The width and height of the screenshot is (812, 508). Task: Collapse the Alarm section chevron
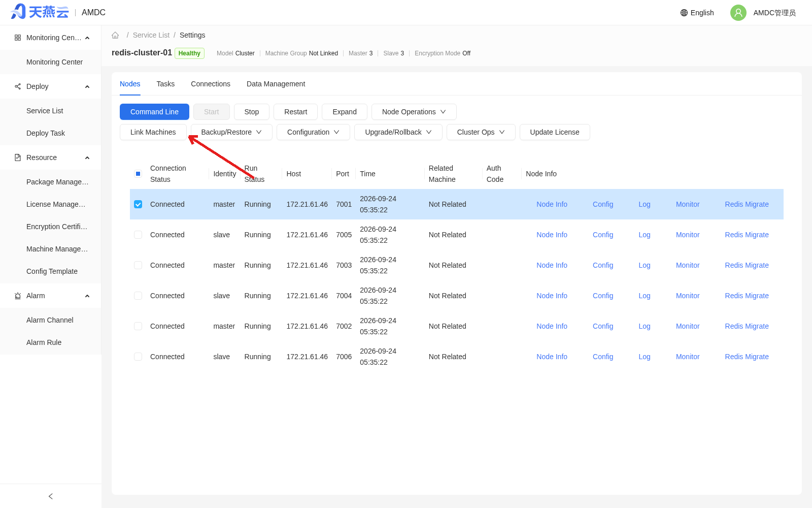tap(87, 296)
